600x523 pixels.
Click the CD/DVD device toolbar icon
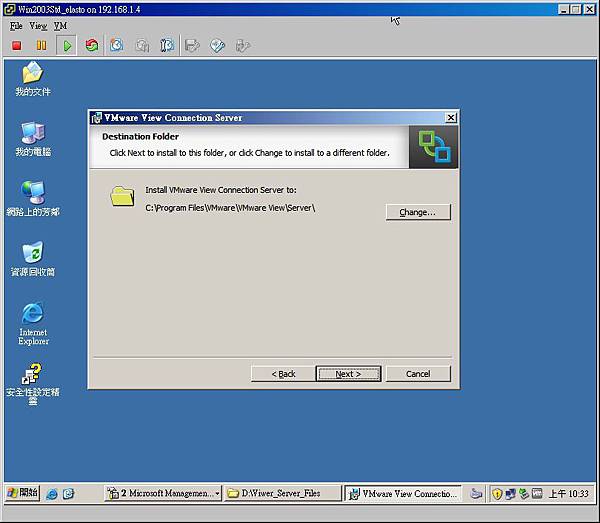pyautogui.click(x=217, y=46)
